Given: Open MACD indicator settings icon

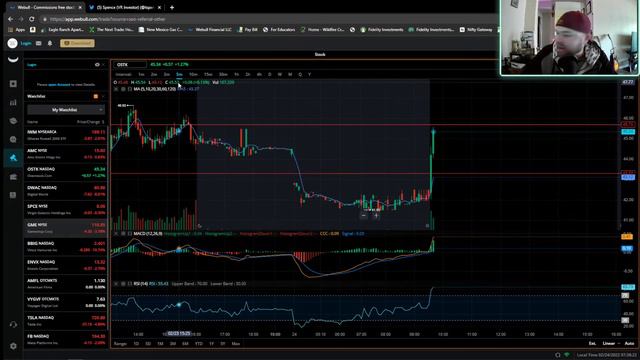Looking at the screenshot, I should coord(123,234).
